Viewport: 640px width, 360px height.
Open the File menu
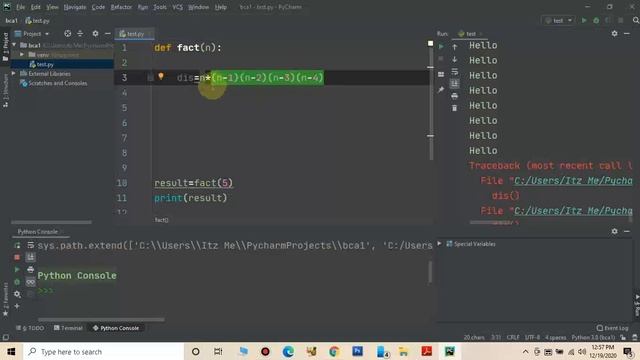click(20, 7)
